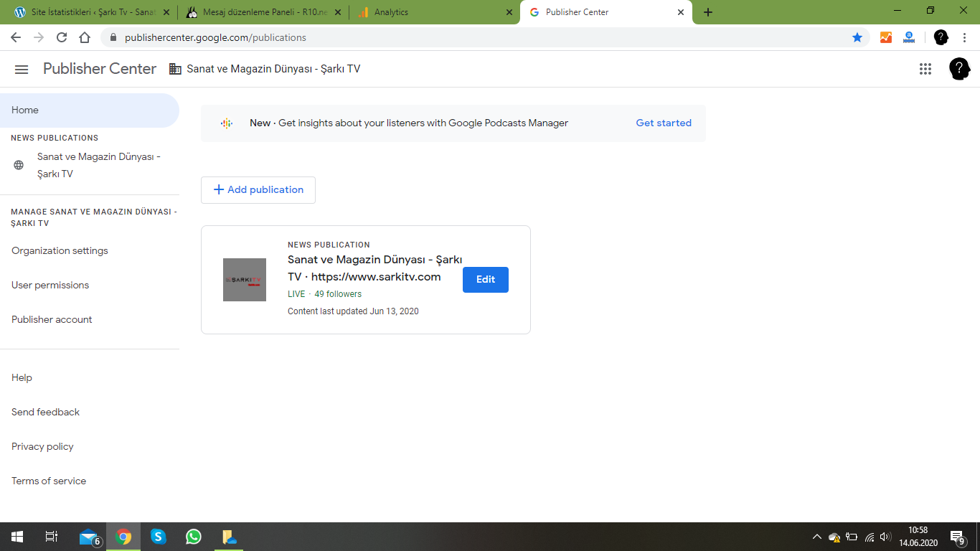
Task: Click the bookmark star icon
Action: (857, 37)
